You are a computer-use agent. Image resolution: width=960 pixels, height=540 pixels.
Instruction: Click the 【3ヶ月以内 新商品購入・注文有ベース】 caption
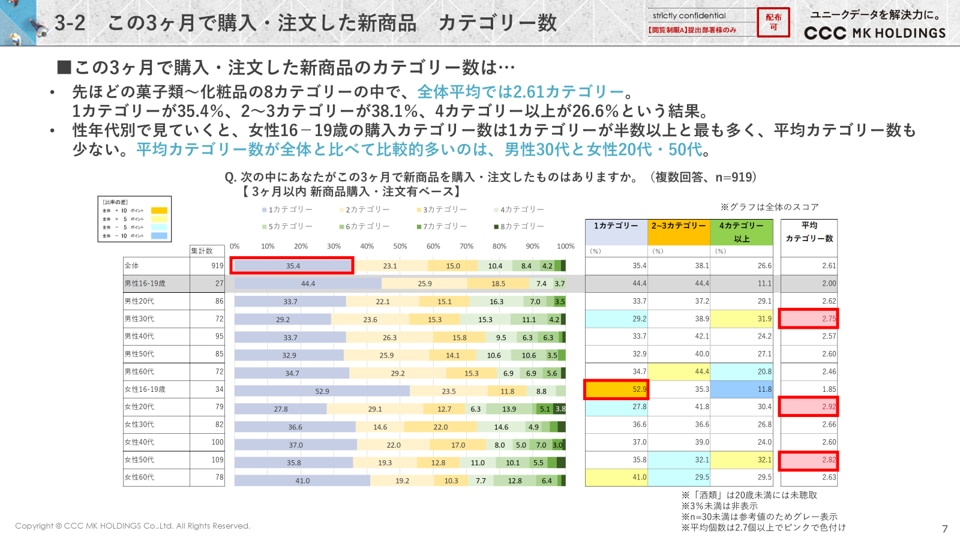(x=350, y=191)
